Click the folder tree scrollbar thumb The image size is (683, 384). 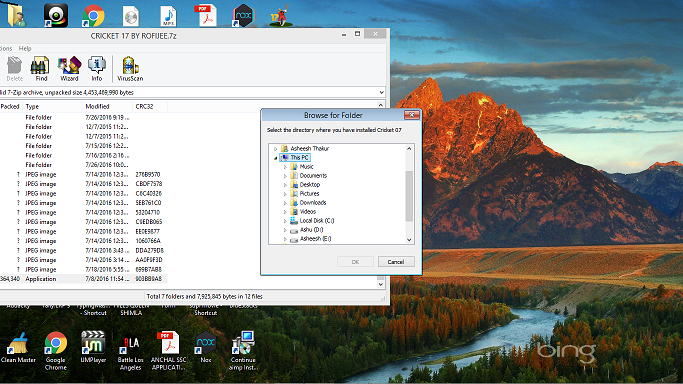(409, 196)
